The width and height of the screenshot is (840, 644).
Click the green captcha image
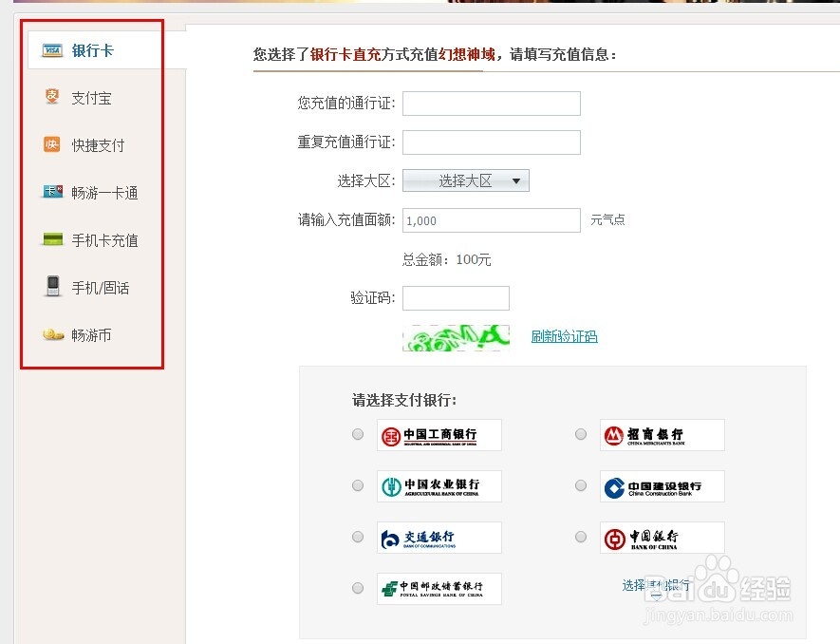click(456, 338)
